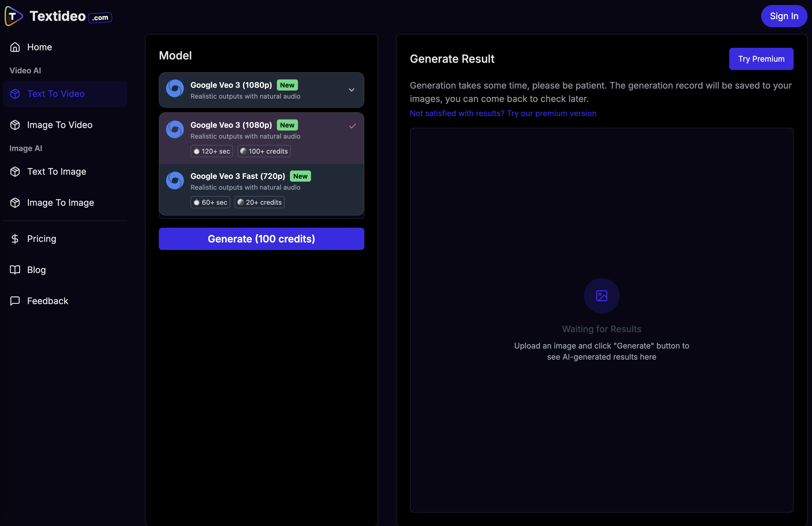This screenshot has height=526, width=812.
Task: Click the 20+ credits badge
Action: pos(260,202)
